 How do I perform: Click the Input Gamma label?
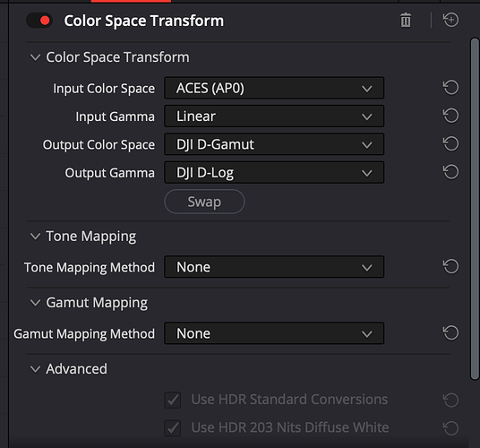116,116
